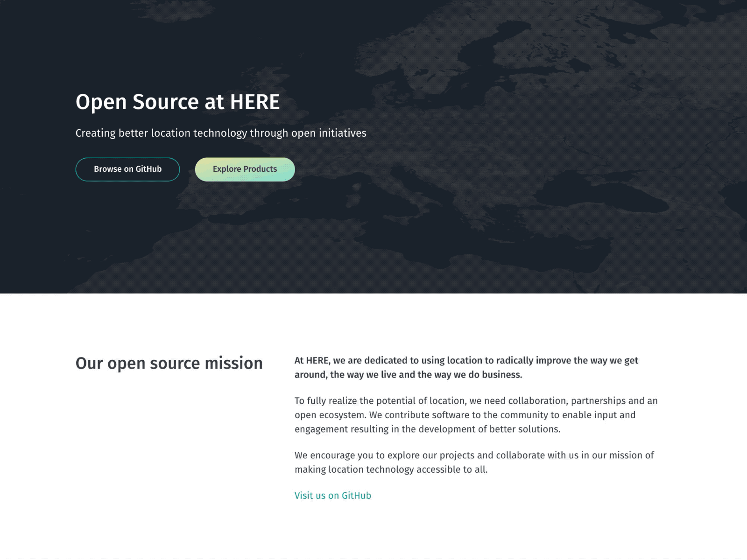Image resolution: width=747 pixels, height=560 pixels.
Task: Click the text "making location technology accessible to all"
Action: pos(391,469)
